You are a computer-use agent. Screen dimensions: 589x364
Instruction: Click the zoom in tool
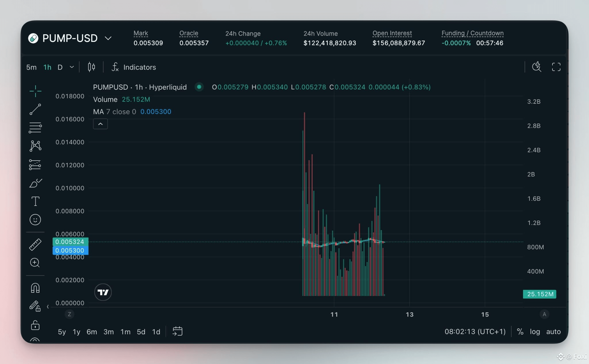[35, 263]
